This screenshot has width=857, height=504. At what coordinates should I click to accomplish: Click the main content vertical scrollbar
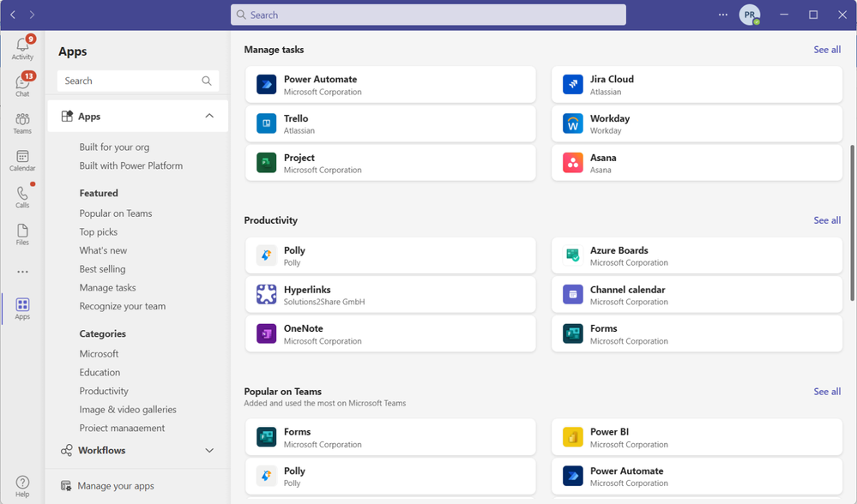click(x=852, y=223)
